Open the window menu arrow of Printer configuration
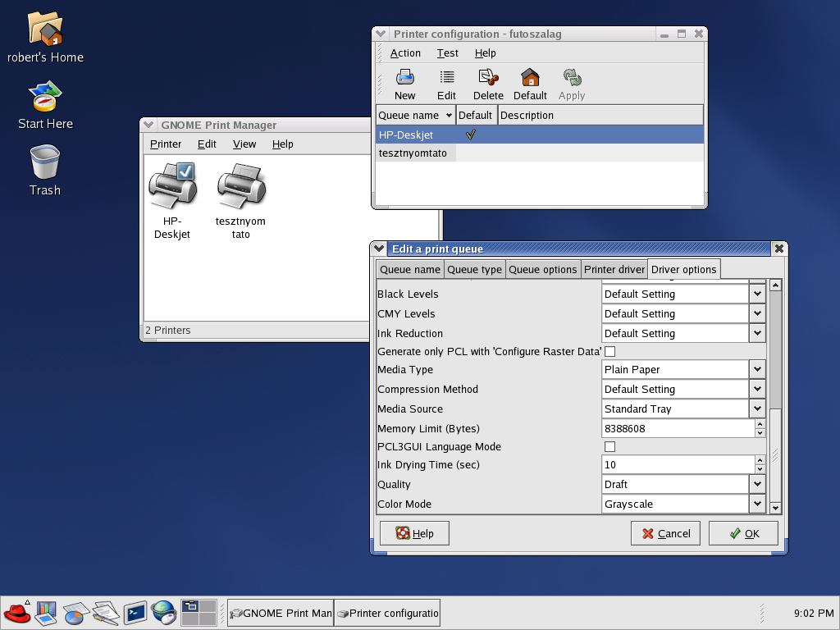Image resolution: width=840 pixels, height=630 pixels. point(381,34)
